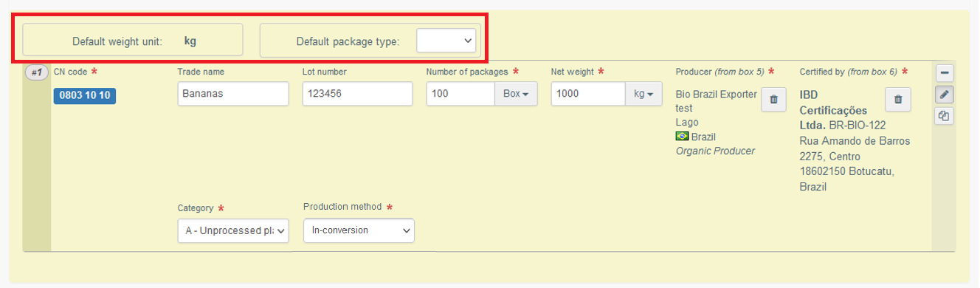Duplicate the commodity row with copy icon
Viewport: 980px width, 288px height.
944,115
